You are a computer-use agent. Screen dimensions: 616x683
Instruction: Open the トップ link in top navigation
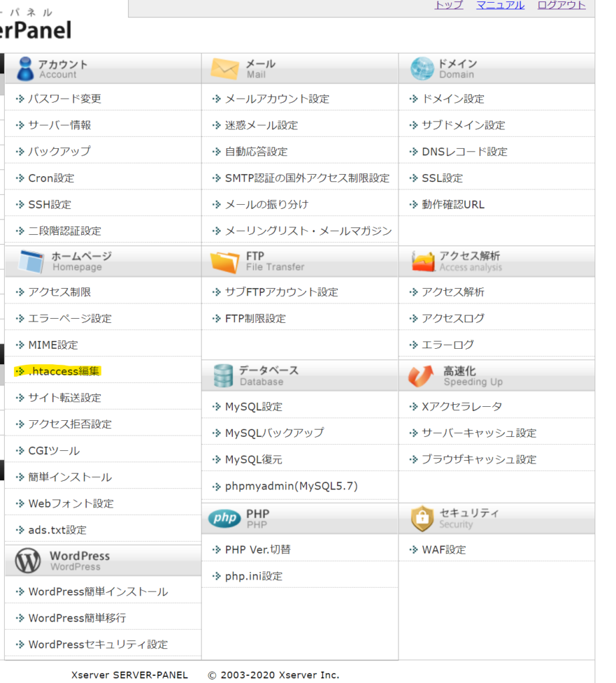pyautogui.click(x=448, y=5)
